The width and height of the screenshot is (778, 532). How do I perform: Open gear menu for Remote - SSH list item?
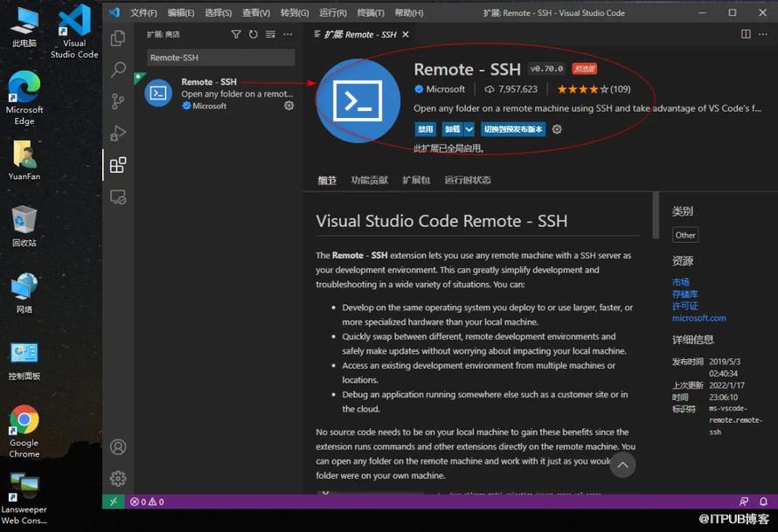click(289, 106)
